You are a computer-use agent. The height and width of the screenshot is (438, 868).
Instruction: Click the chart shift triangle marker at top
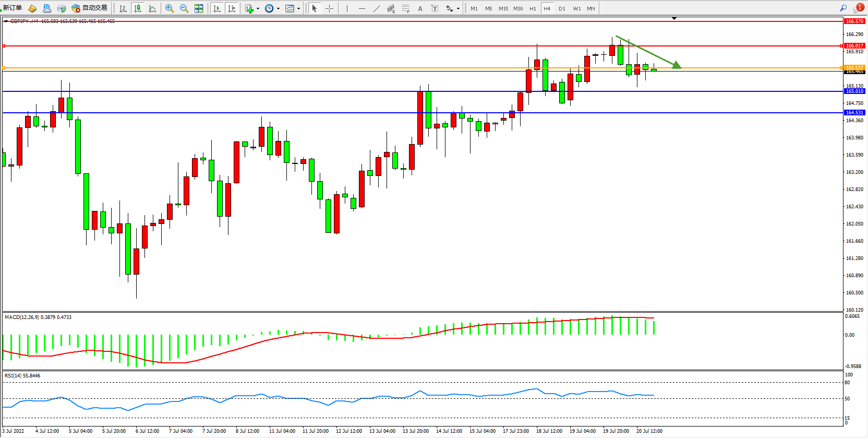pyautogui.click(x=674, y=18)
